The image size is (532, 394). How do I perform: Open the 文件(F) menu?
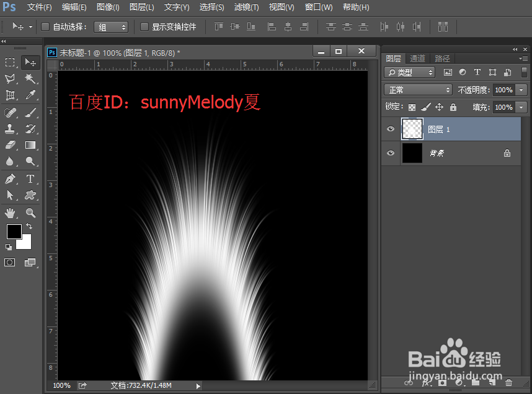39,7
